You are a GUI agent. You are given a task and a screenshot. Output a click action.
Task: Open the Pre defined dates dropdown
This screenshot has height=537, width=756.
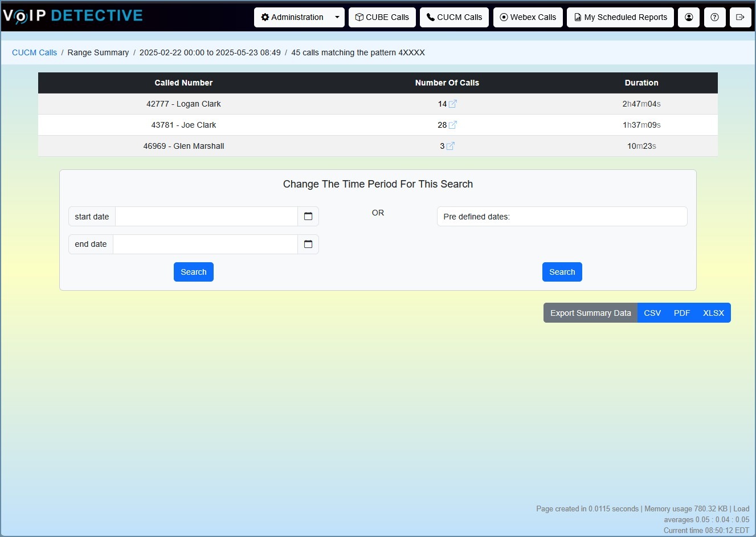tap(562, 217)
